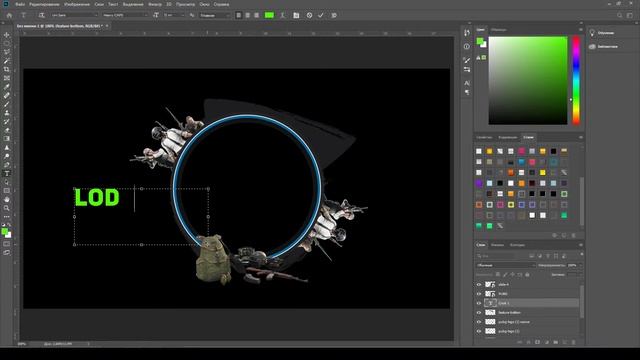
Task: Open the anti-aliasing method dropdown
Action: (x=216, y=15)
